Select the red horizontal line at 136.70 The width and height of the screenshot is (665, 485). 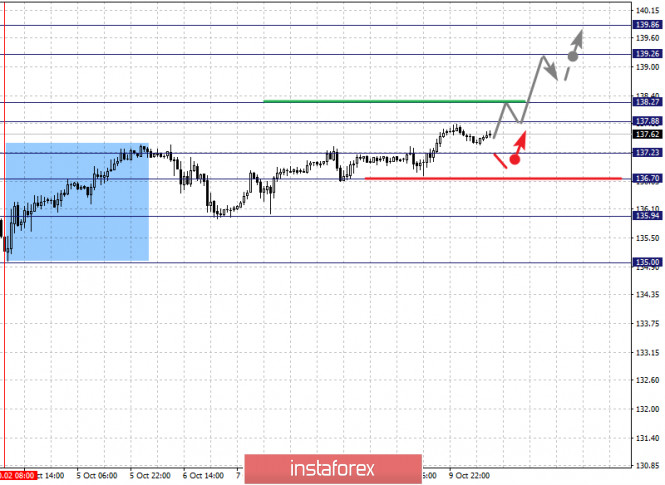[x=493, y=178]
